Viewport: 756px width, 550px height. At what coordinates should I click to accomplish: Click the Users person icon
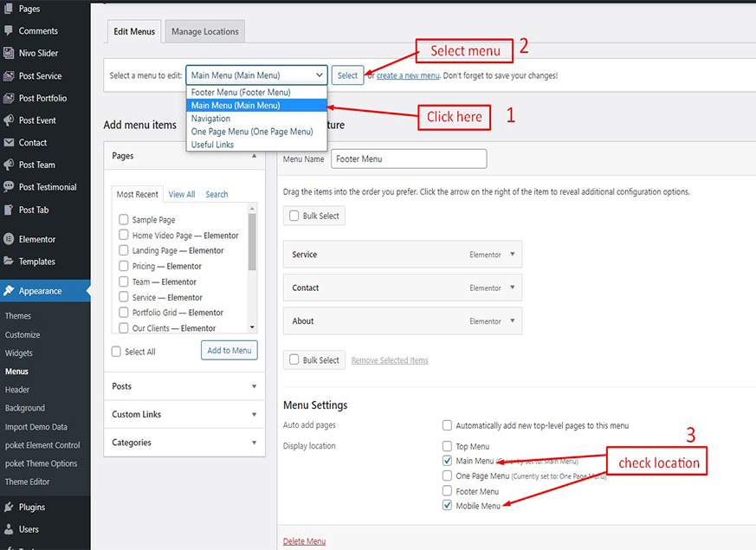[9, 529]
